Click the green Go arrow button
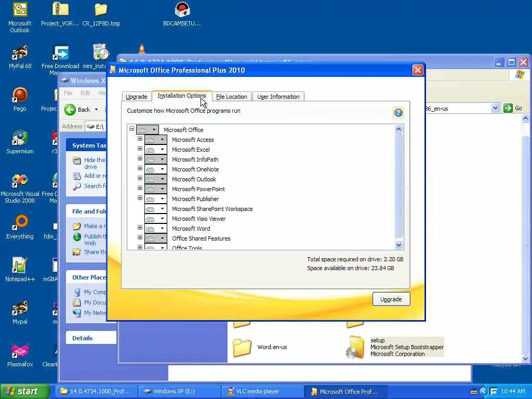Screen dimensions: 532x399 (508, 108)
